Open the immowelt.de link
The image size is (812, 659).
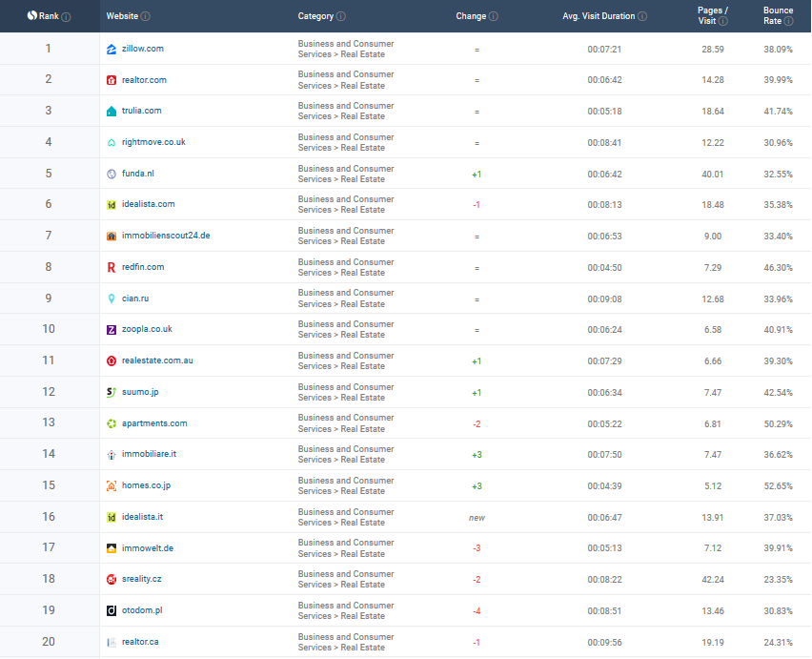[148, 548]
